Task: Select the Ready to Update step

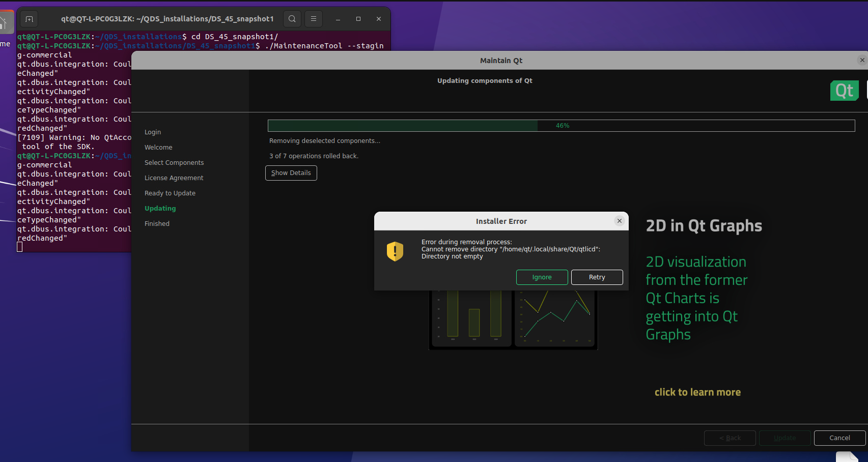Action: [x=170, y=193]
